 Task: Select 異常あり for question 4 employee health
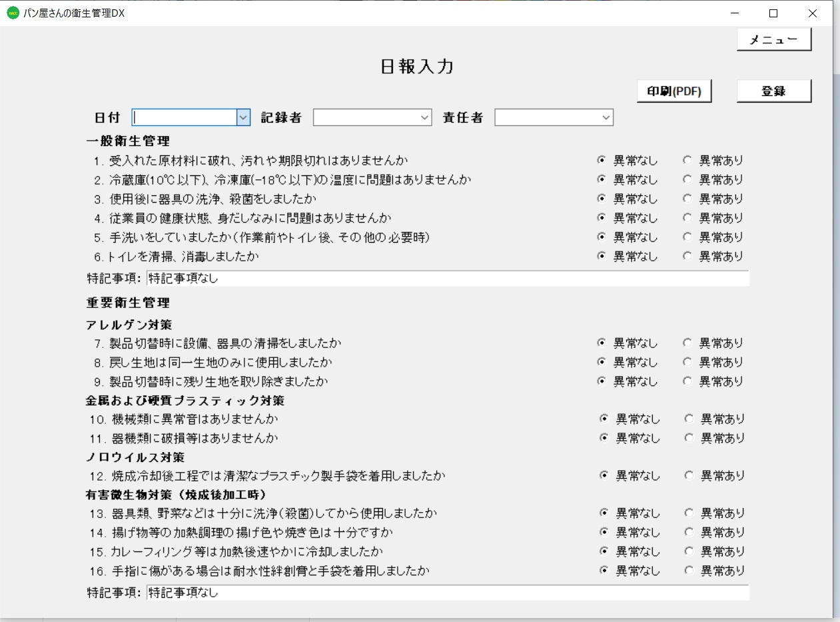[x=687, y=217]
